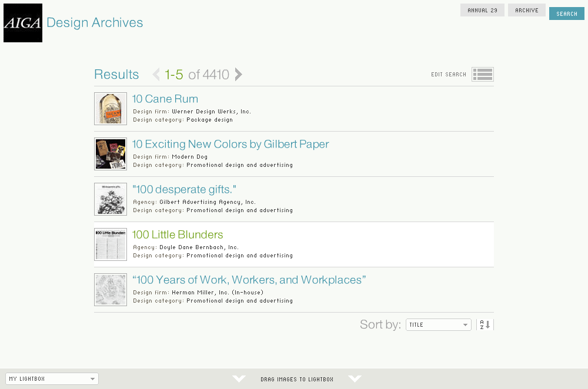Open the Archive tab

pos(526,10)
